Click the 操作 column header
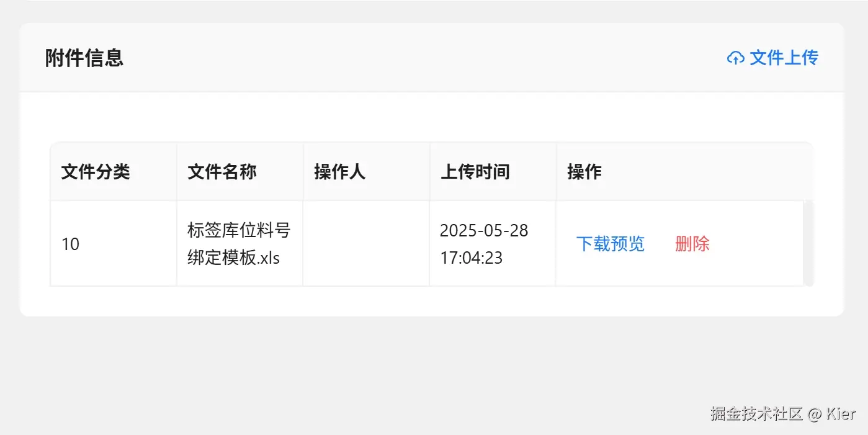 point(584,172)
